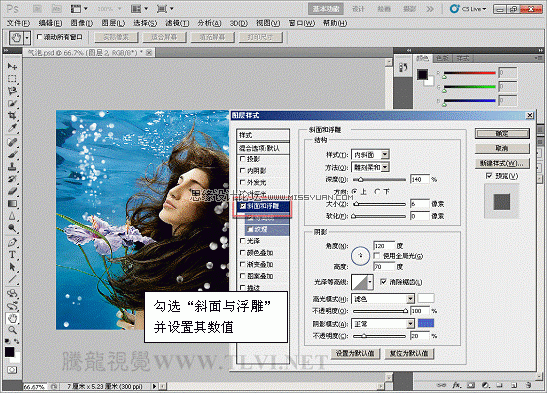This screenshot has height=393, width=547.
Task: Open the CS Live menu
Action: point(468,9)
